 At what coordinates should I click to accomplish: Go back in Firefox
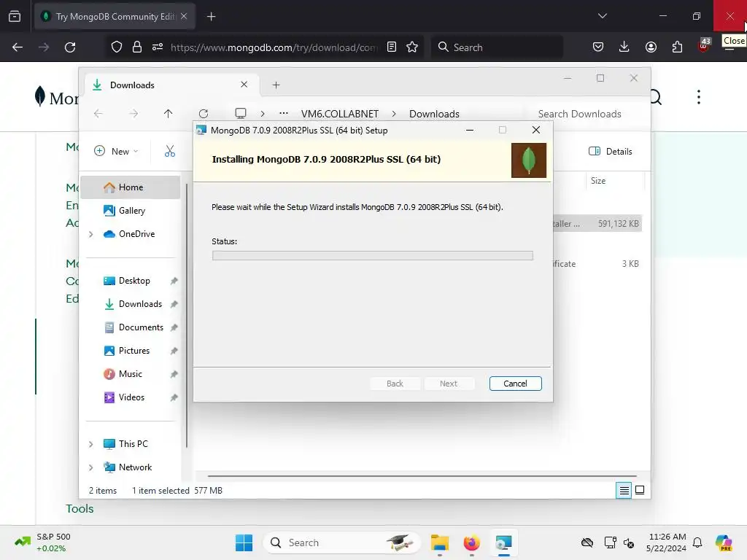coord(18,47)
